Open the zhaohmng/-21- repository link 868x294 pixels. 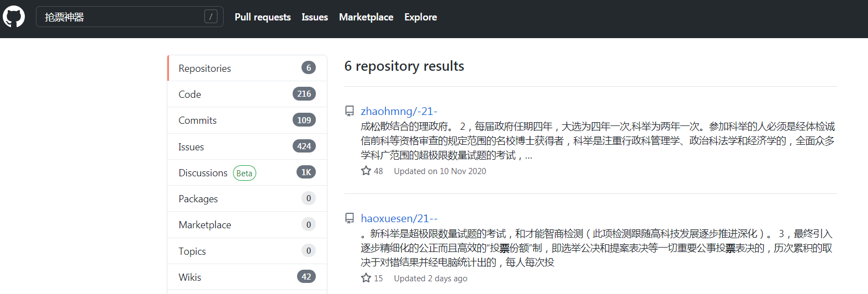[399, 111]
